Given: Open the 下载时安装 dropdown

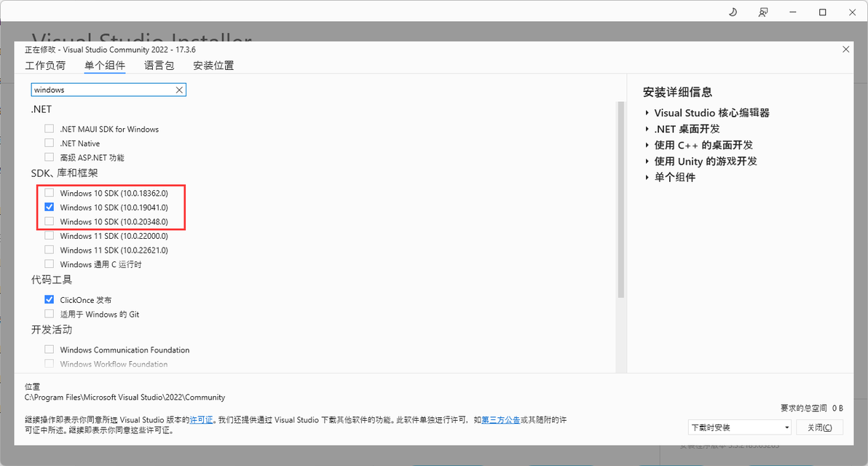Looking at the screenshot, I should point(740,427).
